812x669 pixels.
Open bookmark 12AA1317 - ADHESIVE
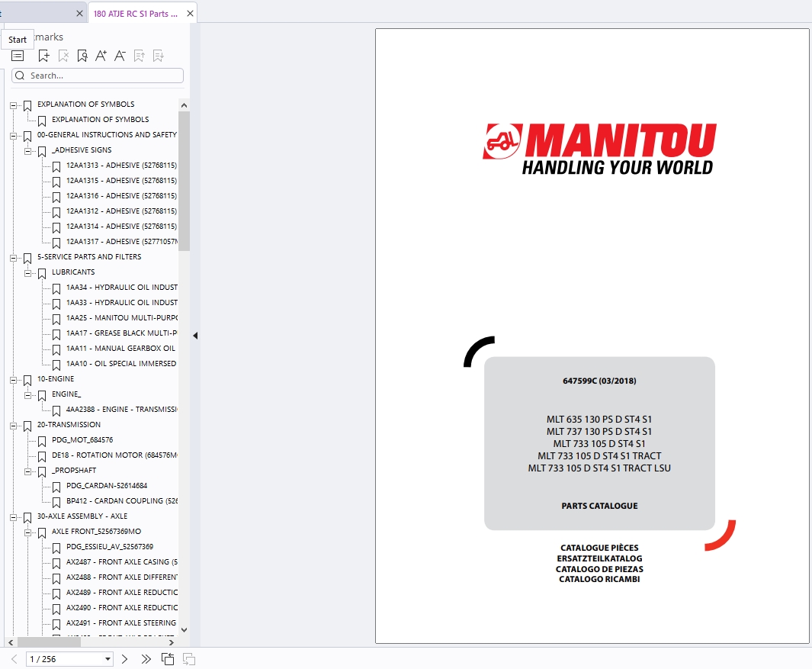(121, 242)
